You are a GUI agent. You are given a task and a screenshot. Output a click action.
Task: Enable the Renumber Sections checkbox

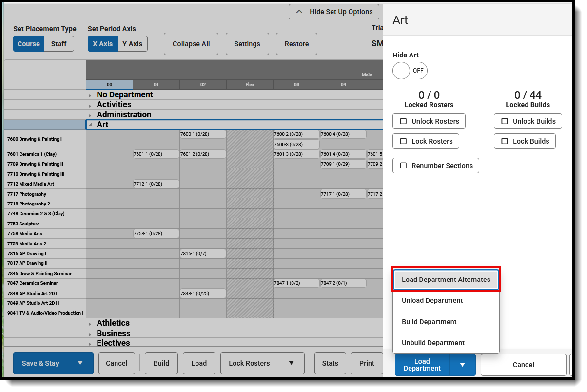tap(403, 165)
